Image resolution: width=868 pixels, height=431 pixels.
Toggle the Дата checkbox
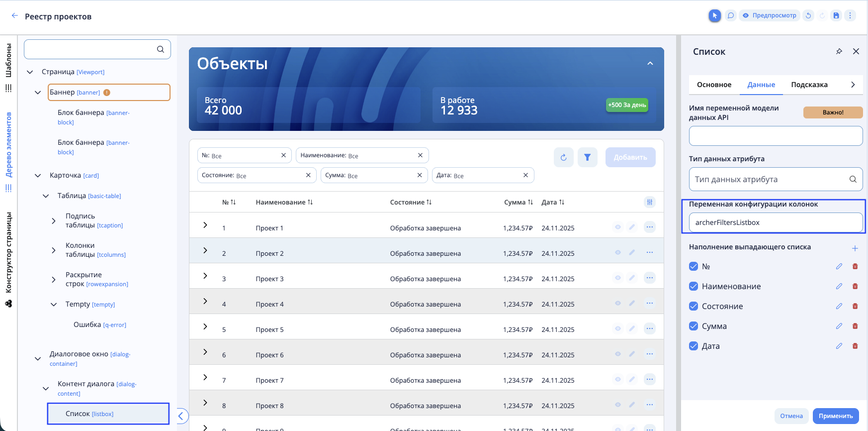[x=694, y=346]
